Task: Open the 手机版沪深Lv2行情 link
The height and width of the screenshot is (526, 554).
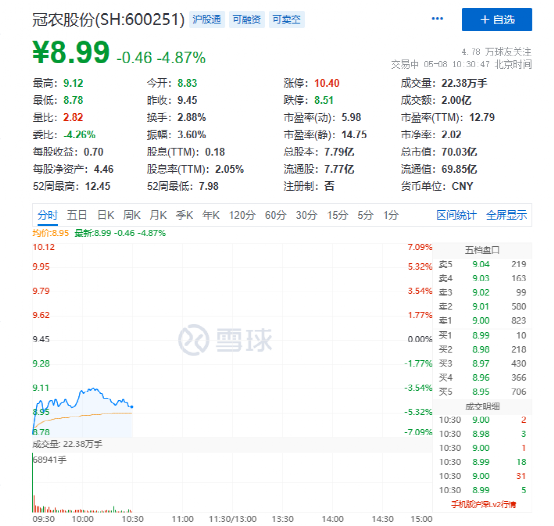Action: 483,504
